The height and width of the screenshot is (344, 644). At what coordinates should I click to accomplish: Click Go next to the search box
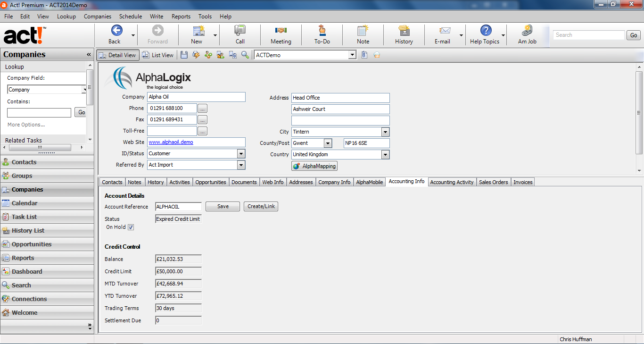(634, 35)
